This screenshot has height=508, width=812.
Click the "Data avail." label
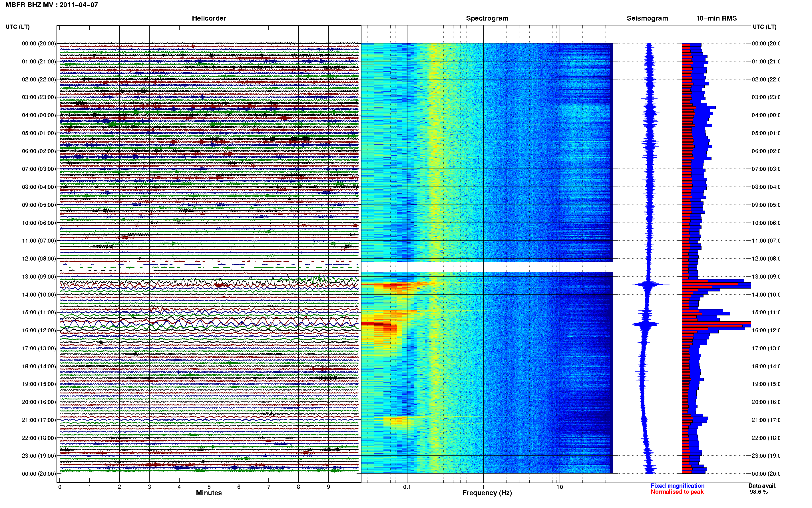click(762, 486)
